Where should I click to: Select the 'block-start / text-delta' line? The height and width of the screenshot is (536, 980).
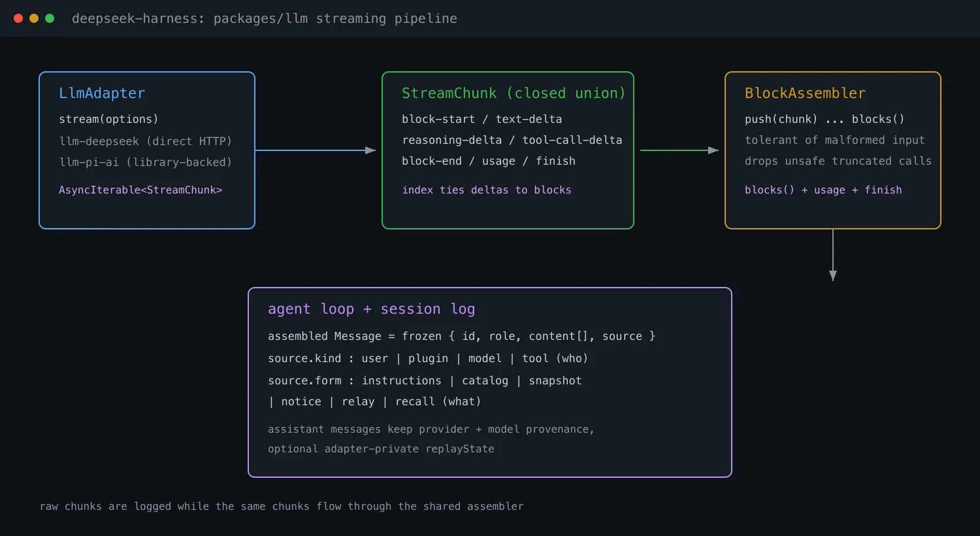482,119
